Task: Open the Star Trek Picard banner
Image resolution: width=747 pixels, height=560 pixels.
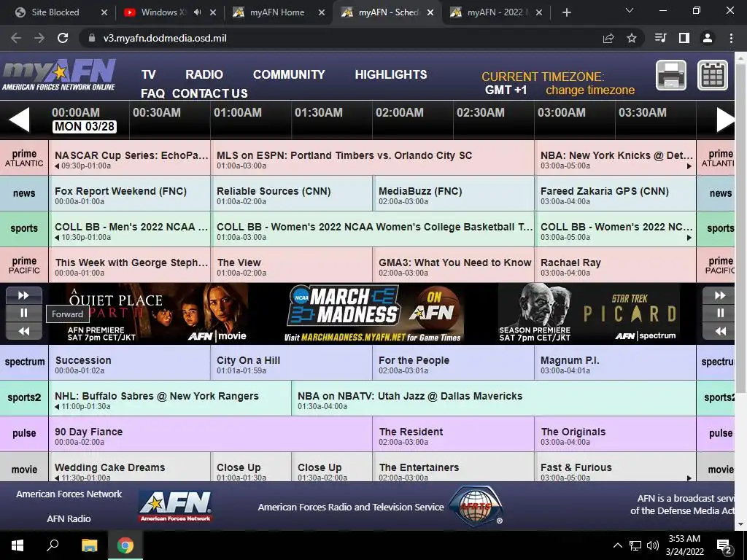Action: pos(589,314)
